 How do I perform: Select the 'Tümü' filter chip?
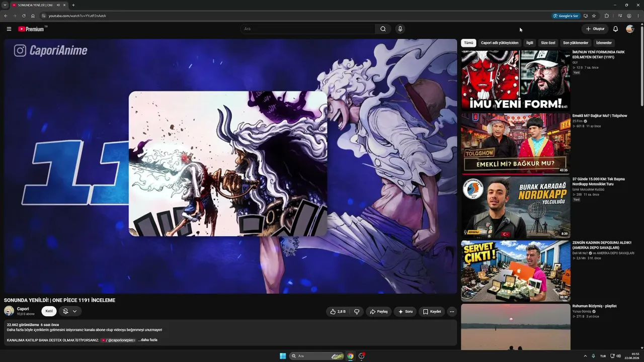[x=468, y=43]
